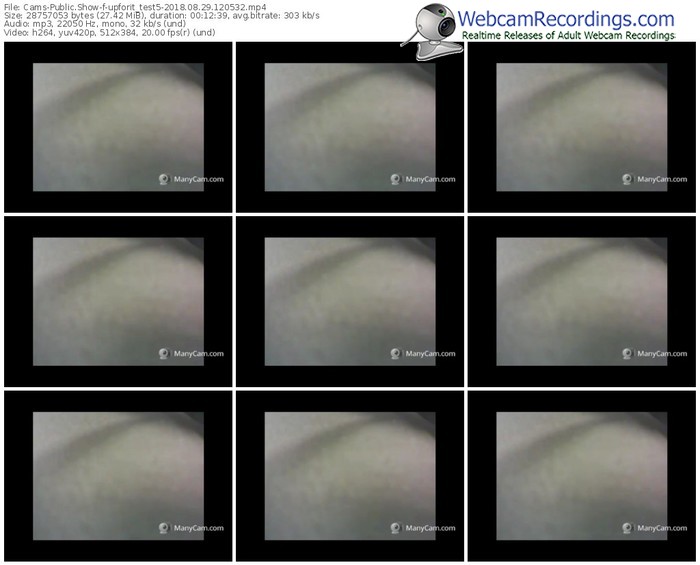This screenshot has height=565, width=700.
Task: Click the Realtime Releases tagline text
Action: coord(580,36)
